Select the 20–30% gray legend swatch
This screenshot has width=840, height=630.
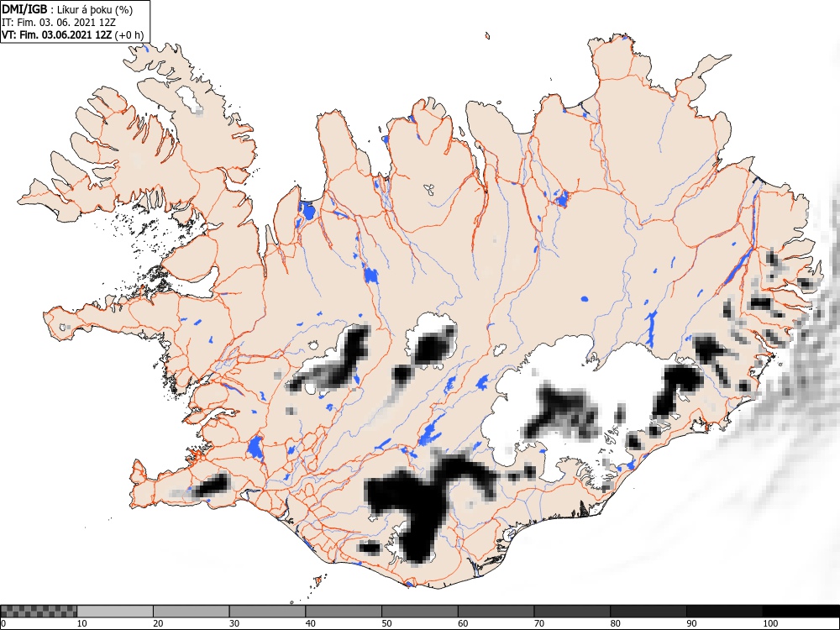tap(192, 612)
